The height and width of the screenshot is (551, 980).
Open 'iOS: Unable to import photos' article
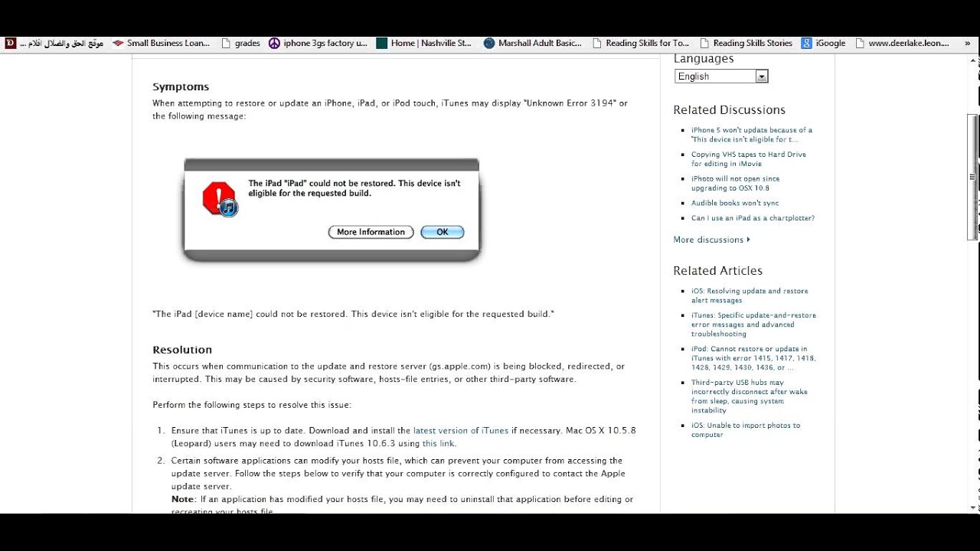click(x=745, y=430)
